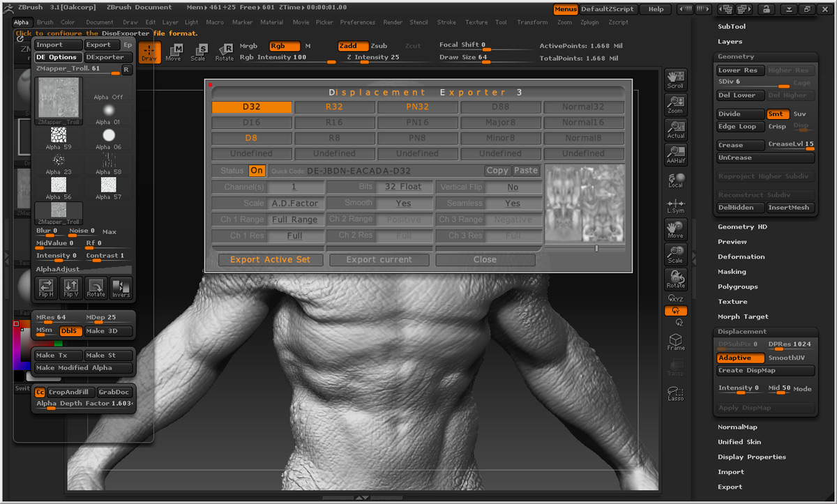This screenshot has width=837, height=504.
Task: Copy the quick code
Action: coord(497,171)
